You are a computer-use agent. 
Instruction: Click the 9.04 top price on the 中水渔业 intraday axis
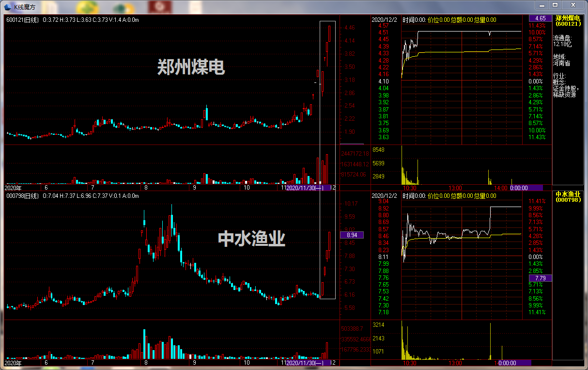click(x=383, y=201)
